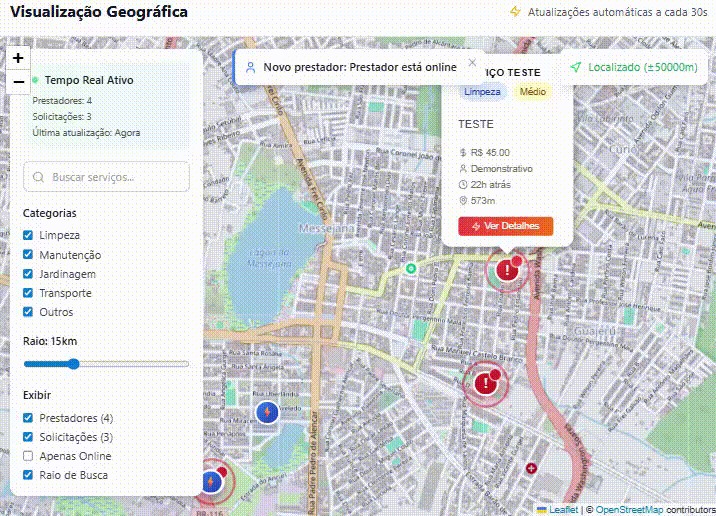
Task: Click the search magnifier icon
Action: (39, 177)
